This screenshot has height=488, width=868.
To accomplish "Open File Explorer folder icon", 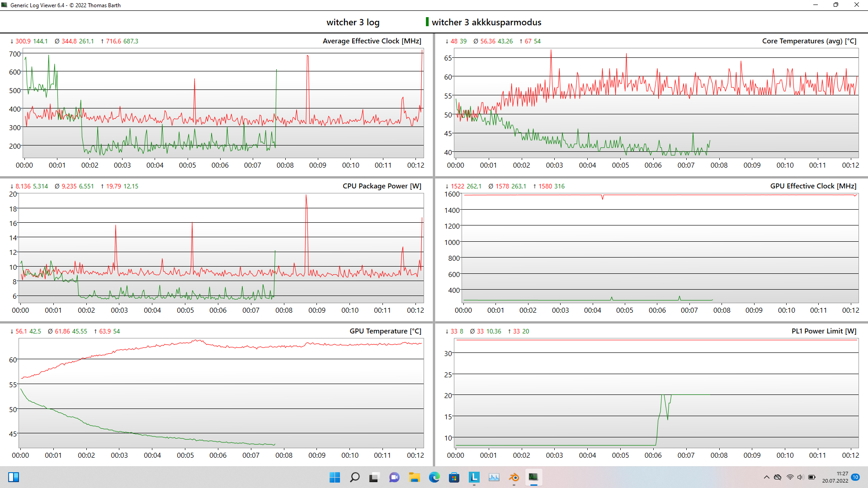I will pos(415,477).
